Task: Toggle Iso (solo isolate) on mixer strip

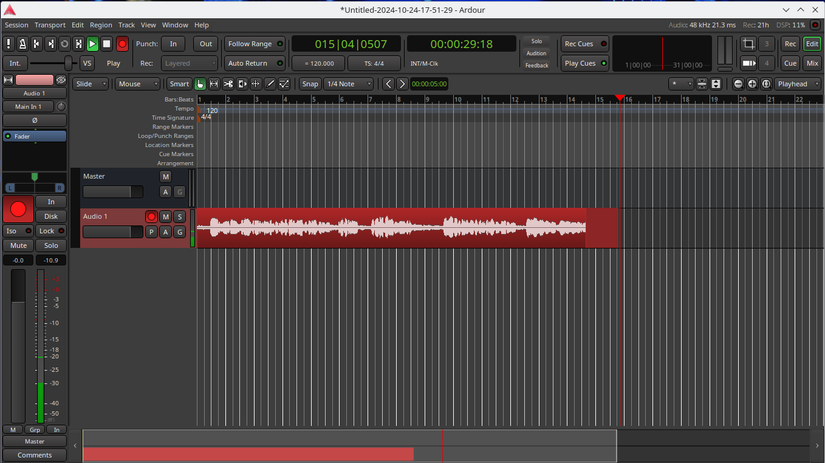Action: point(18,231)
